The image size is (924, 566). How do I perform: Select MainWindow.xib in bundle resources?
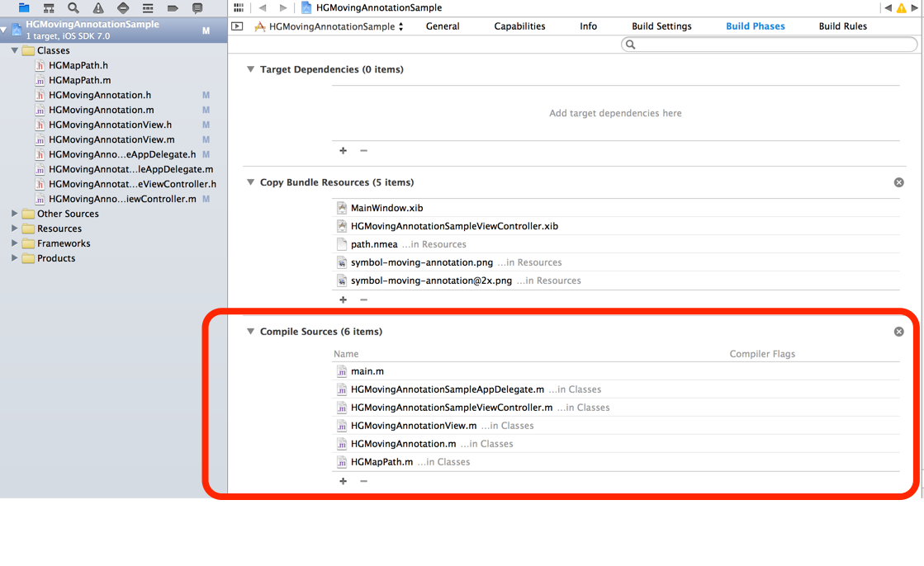pos(616,208)
